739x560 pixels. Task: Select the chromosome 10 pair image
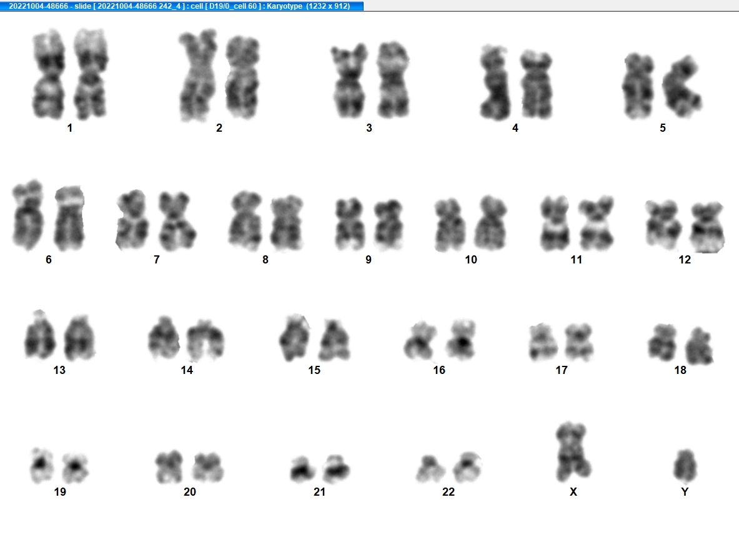470,224
